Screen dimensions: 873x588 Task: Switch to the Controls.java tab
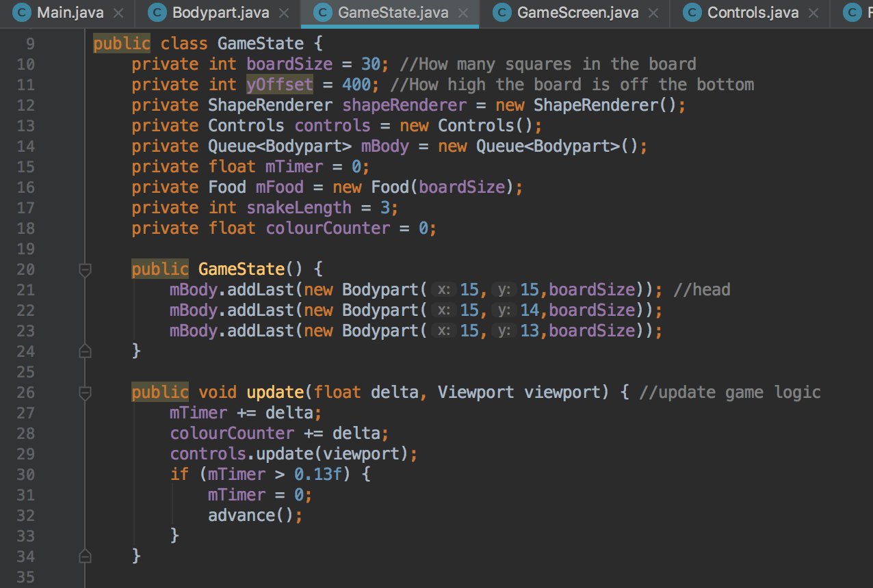point(753,13)
